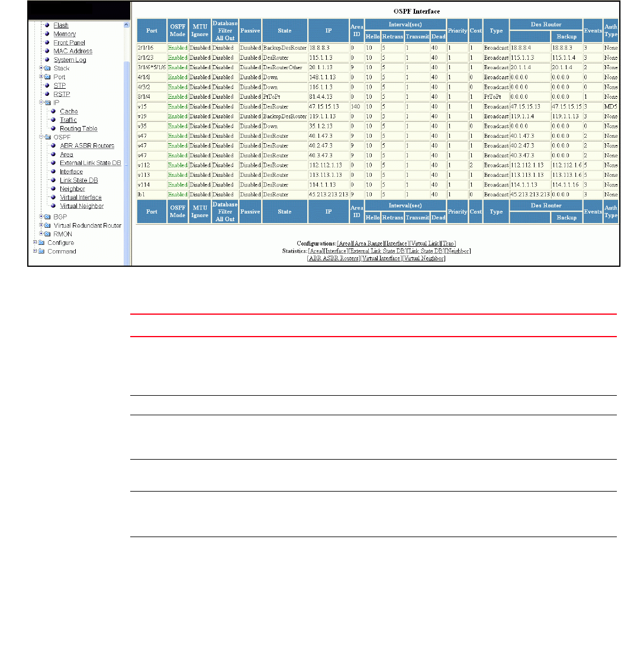Image resolution: width=621 pixels, height=672 pixels.
Task: Select Area ID cell 140
Action: coord(356,106)
